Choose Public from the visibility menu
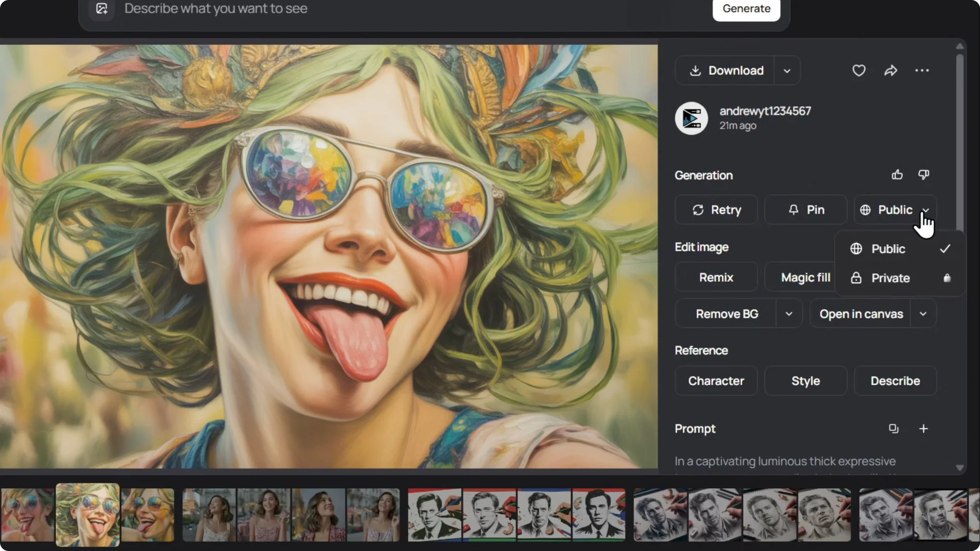 [887, 248]
